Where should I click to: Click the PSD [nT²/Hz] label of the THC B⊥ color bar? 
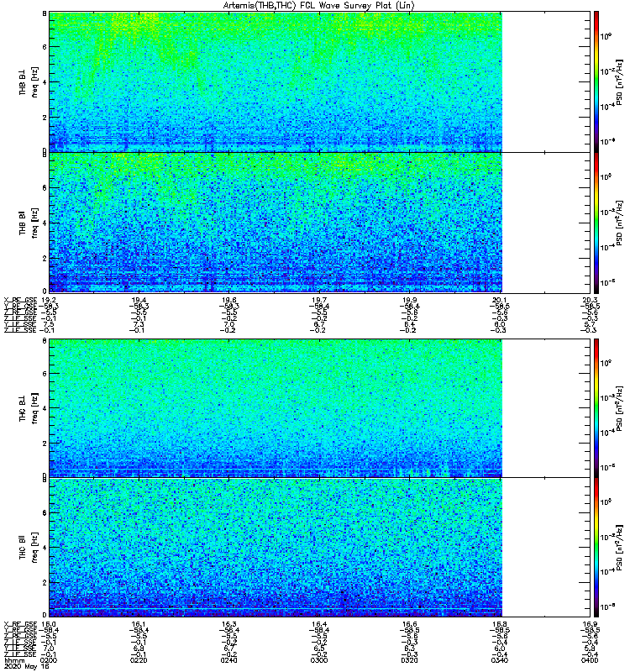point(619,408)
